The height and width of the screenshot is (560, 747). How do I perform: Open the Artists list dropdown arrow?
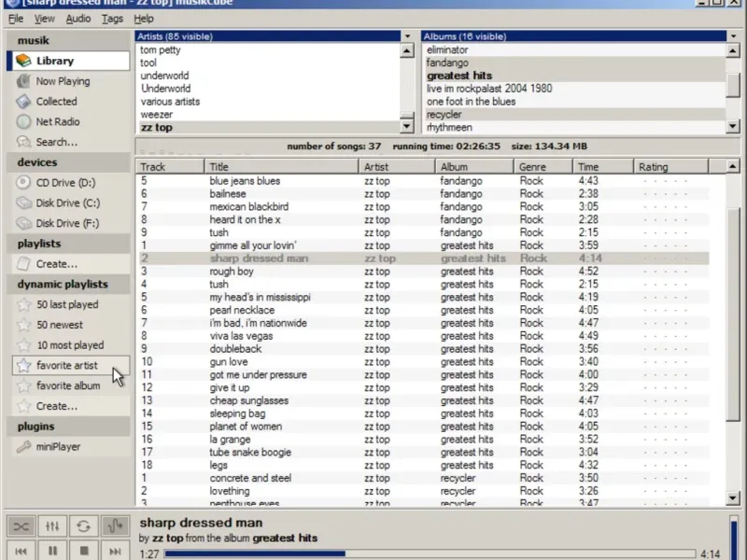coord(407,36)
